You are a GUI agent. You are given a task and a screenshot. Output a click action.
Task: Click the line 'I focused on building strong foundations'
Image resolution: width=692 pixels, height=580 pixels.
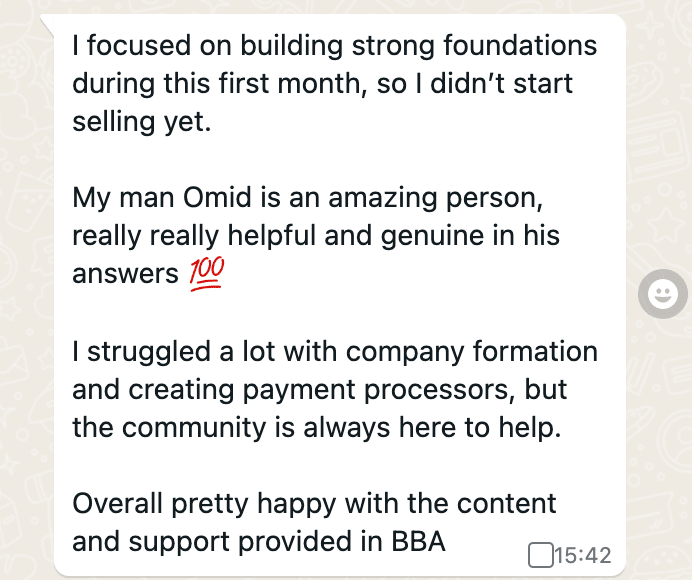[x=335, y=45]
